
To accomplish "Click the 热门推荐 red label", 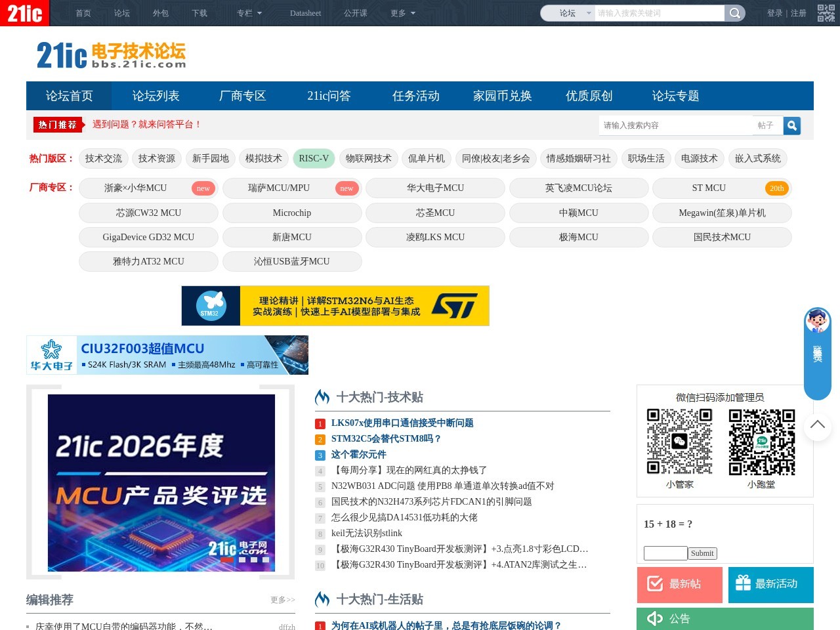I will 58,125.
